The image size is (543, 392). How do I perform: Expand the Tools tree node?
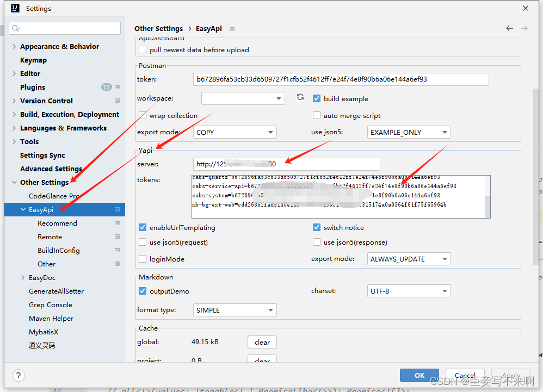[x=14, y=141]
